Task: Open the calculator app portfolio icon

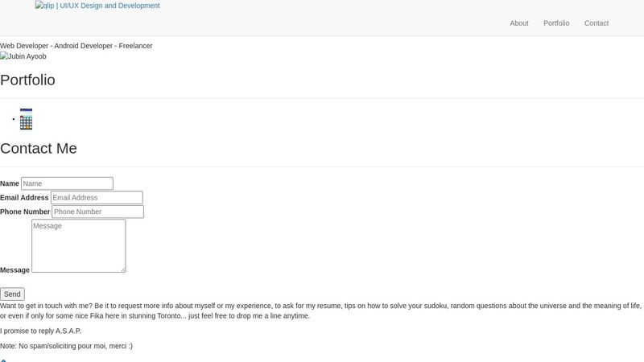Action: pyautogui.click(x=26, y=119)
